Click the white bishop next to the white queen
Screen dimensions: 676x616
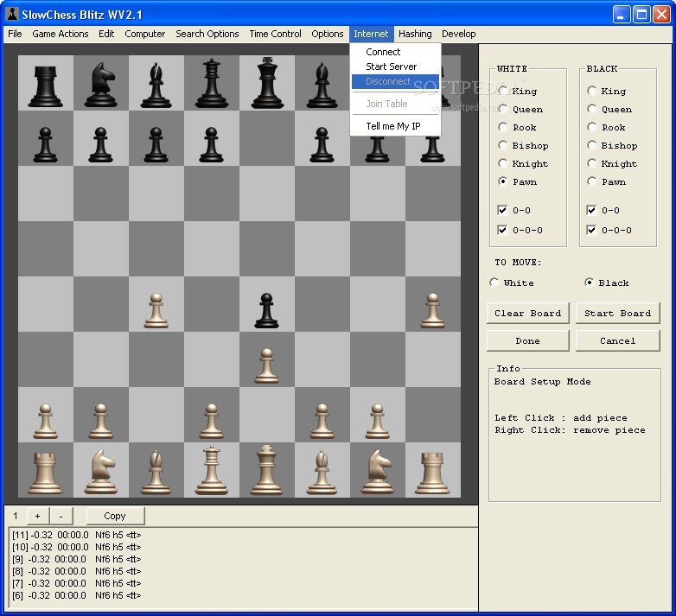coord(156,472)
